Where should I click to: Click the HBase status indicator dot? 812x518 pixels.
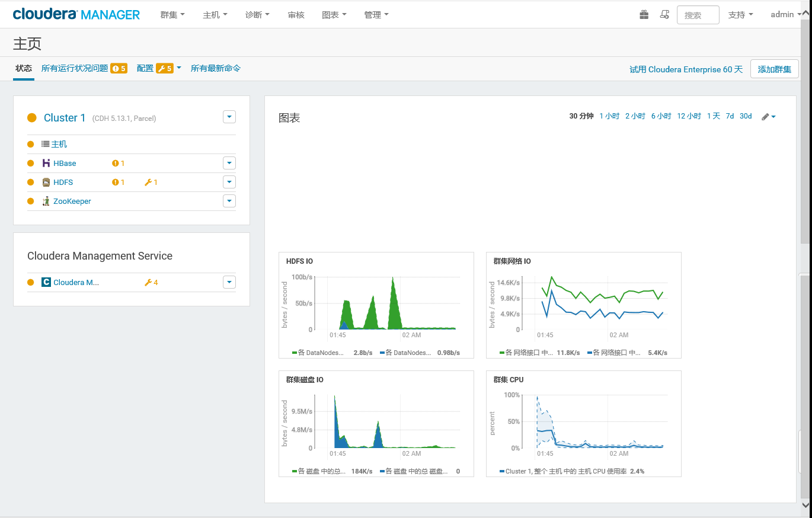pos(31,164)
